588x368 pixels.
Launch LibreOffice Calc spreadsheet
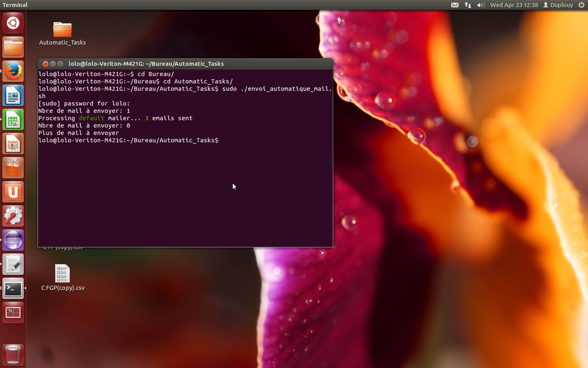[x=13, y=120]
